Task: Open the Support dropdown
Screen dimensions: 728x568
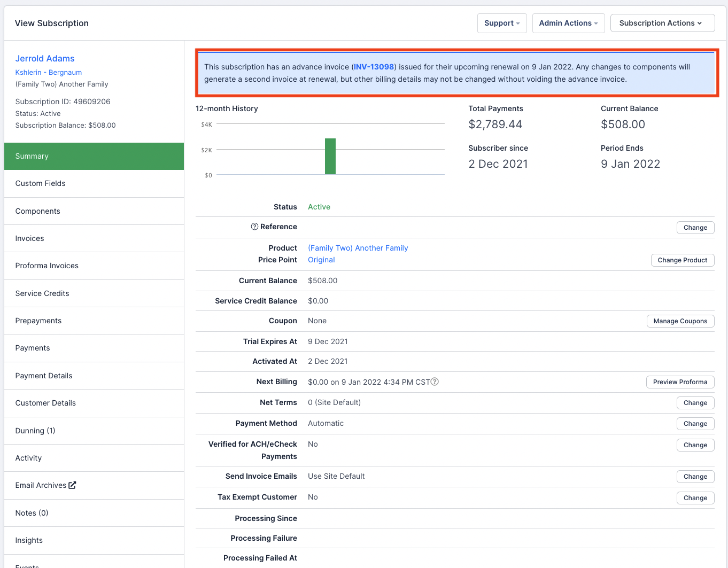Action: click(501, 23)
